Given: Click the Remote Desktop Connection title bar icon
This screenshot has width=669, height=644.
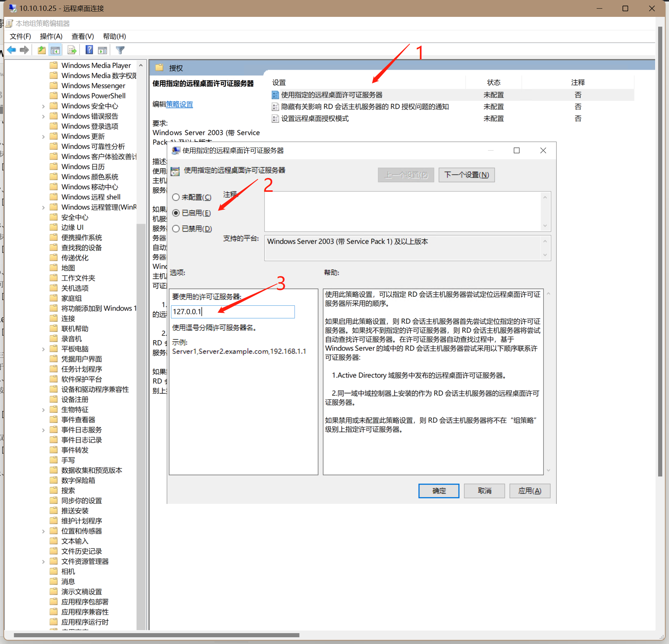Looking at the screenshot, I should (13, 8).
